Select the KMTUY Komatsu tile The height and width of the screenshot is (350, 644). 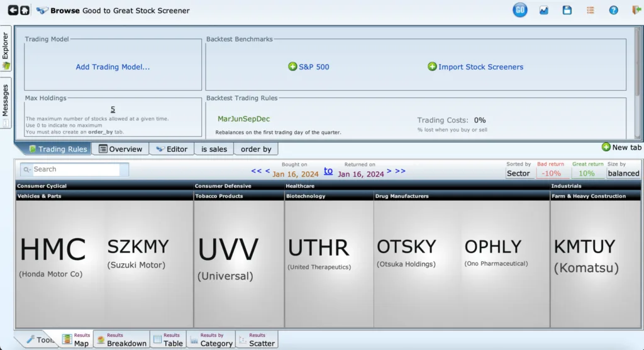(596, 263)
